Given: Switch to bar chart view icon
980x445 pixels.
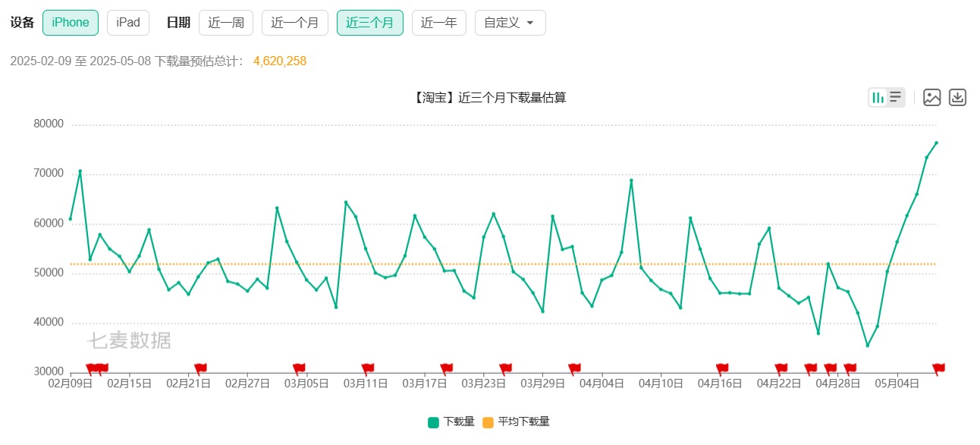Looking at the screenshot, I should point(878,97).
